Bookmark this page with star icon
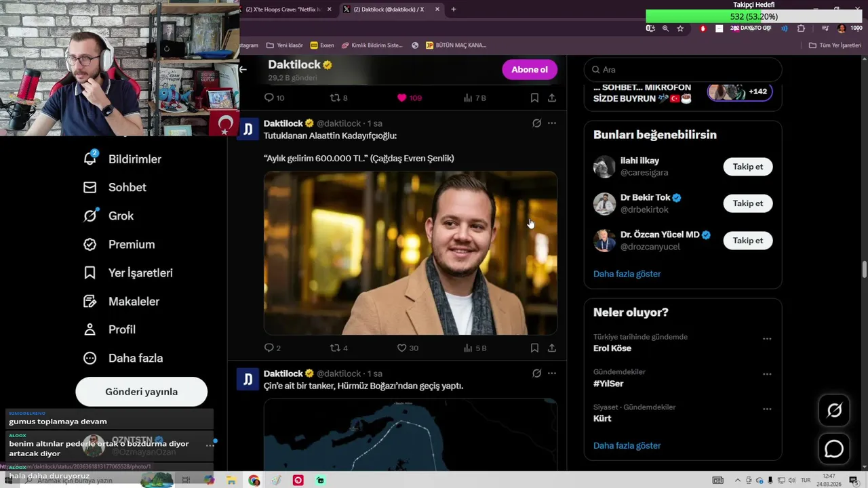Image resolution: width=868 pixels, height=488 pixels. pos(680,28)
